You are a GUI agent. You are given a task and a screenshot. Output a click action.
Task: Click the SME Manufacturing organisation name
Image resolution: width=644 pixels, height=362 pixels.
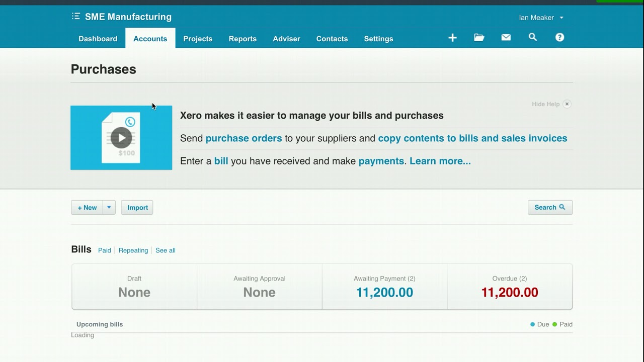point(128,17)
